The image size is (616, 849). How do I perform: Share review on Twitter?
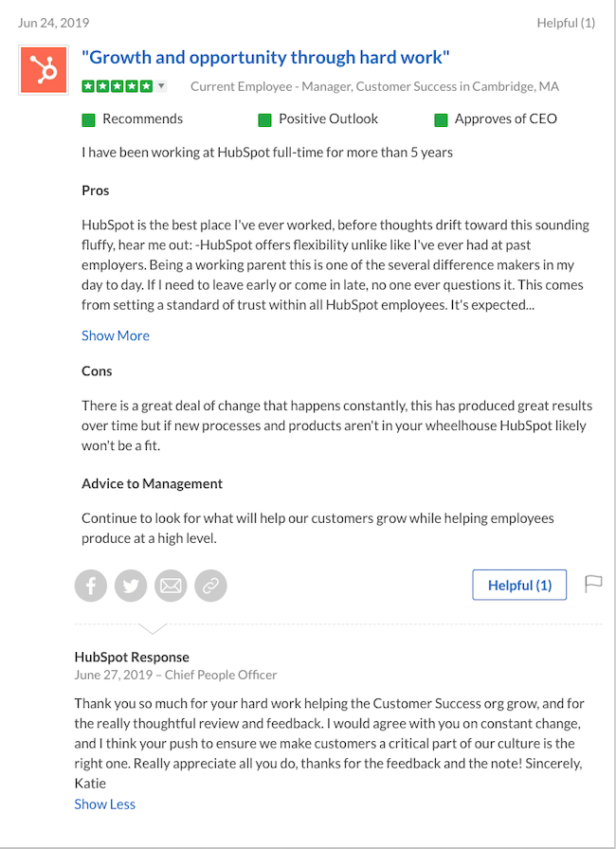[x=131, y=586]
